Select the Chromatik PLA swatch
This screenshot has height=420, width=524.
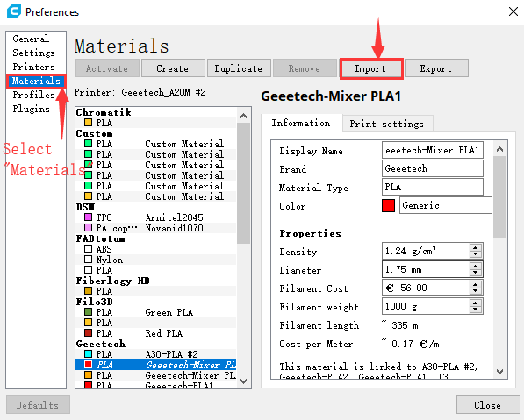[89, 123]
